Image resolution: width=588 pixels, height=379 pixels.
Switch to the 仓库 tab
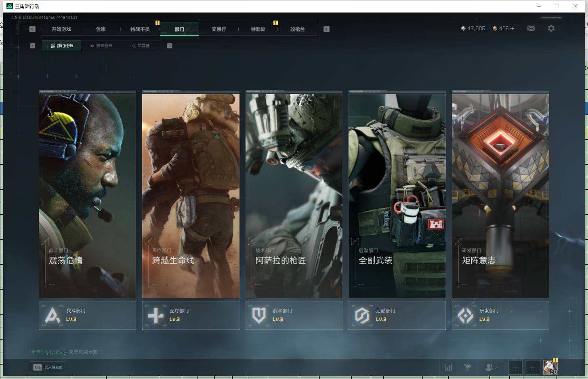pyautogui.click(x=101, y=29)
